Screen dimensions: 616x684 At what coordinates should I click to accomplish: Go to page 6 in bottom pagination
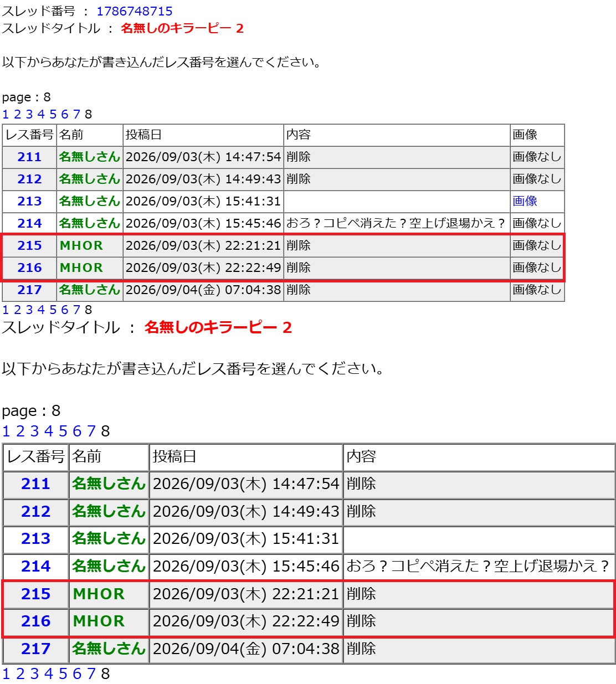(77, 673)
